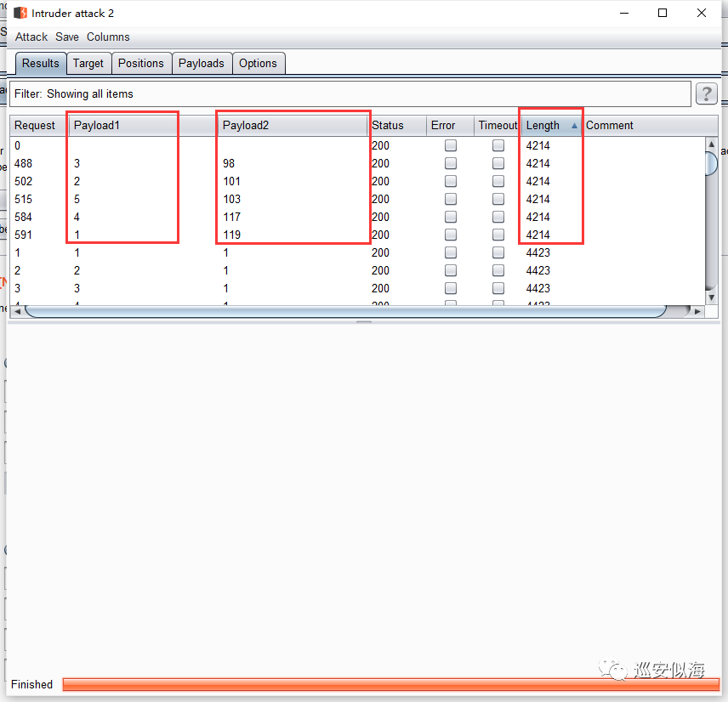This screenshot has width=728, height=702.
Task: Click the vertical scrollbar up arrow
Action: [x=711, y=144]
